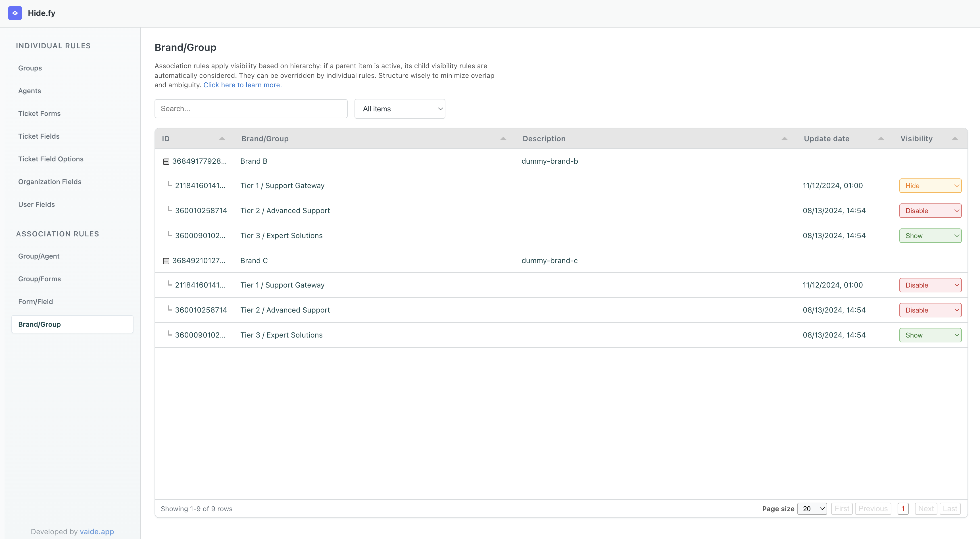Screen dimensions: 980x539
Task: Sort by ID column arrow
Action: (222, 139)
